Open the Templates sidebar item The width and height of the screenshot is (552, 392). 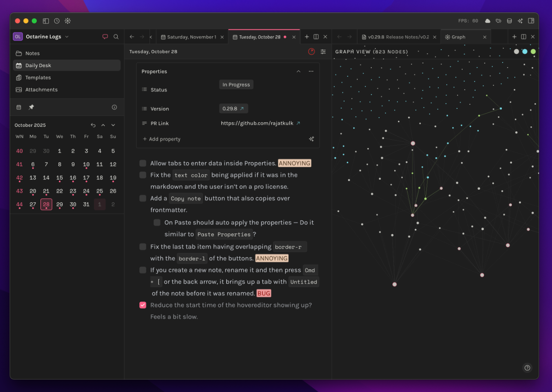tap(38, 78)
